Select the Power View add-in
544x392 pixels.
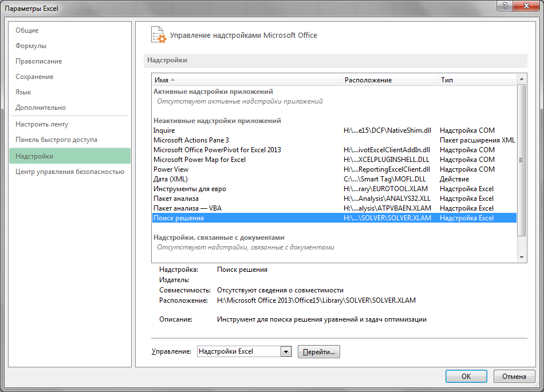334,169
